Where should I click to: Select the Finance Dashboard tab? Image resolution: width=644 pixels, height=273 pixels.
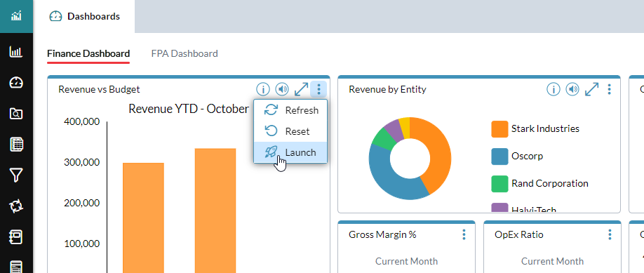click(88, 53)
